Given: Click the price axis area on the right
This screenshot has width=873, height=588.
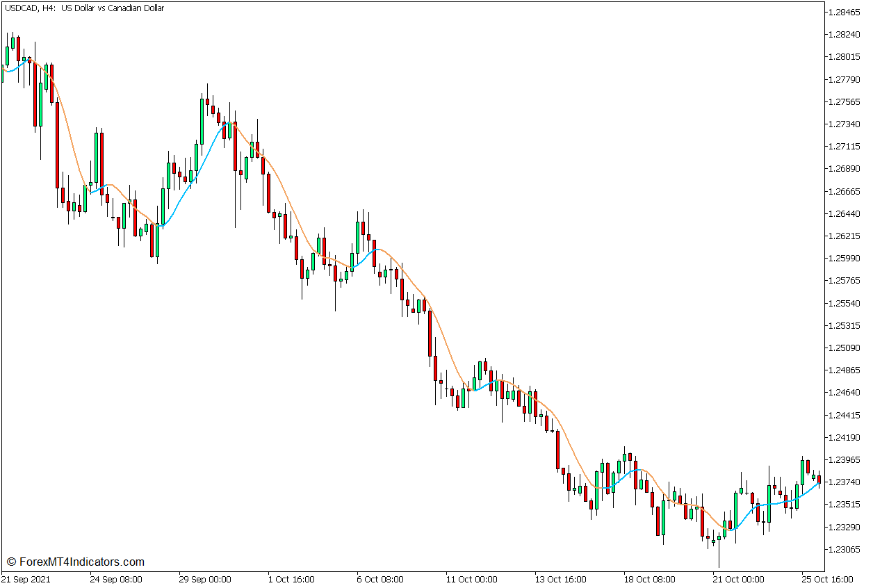Looking at the screenshot, I should click(x=845, y=278).
